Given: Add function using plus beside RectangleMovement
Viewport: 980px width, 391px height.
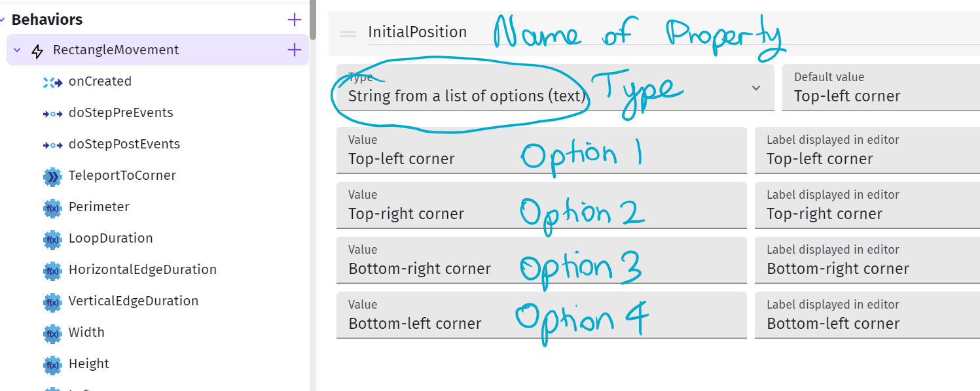Looking at the screenshot, I should click(295, 50).
